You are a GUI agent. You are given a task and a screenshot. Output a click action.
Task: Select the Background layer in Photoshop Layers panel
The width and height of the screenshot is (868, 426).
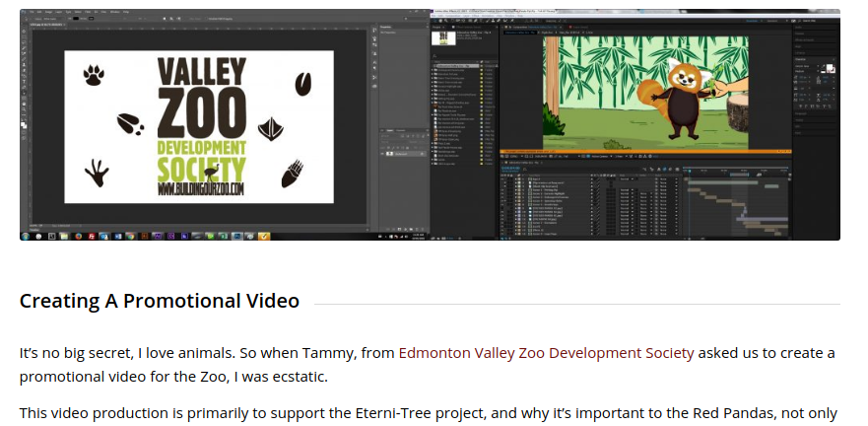[x=404, y=154]
